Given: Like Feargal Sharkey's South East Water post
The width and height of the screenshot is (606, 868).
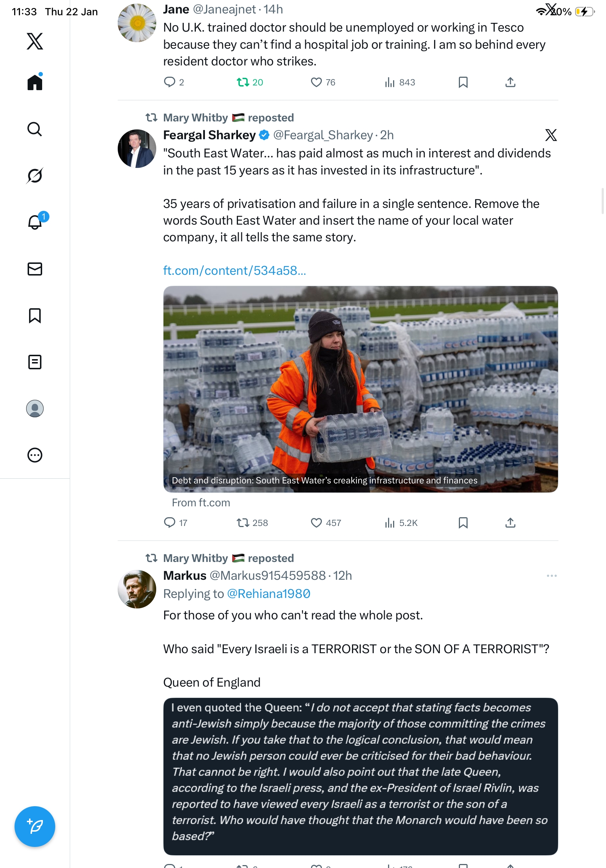Looking at the screenshot, I should coord(316,522).
